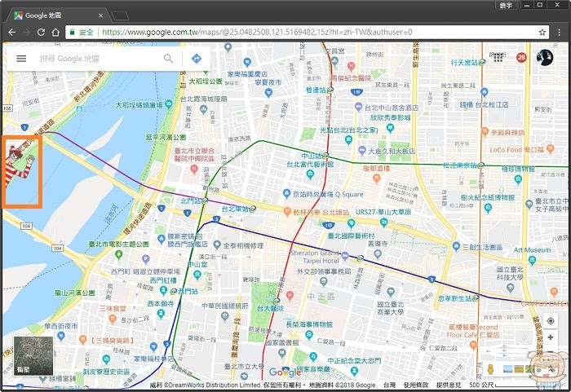Reload the current page

(41, 32)
